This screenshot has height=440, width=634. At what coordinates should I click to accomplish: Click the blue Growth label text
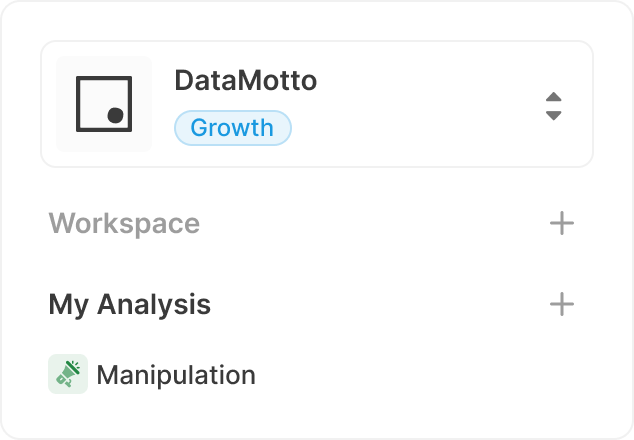(x=231, y=128)
